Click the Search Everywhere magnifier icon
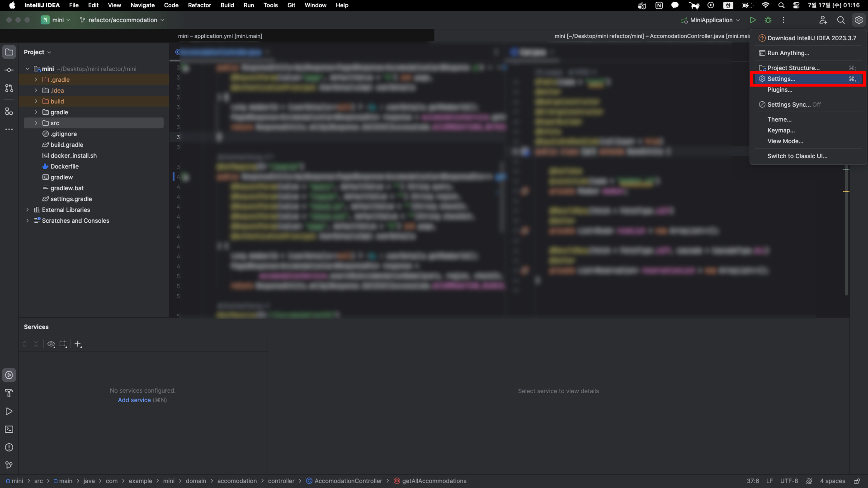Image resolution: width=868 pixels, height=488 pixels. (x=841, y=20)
